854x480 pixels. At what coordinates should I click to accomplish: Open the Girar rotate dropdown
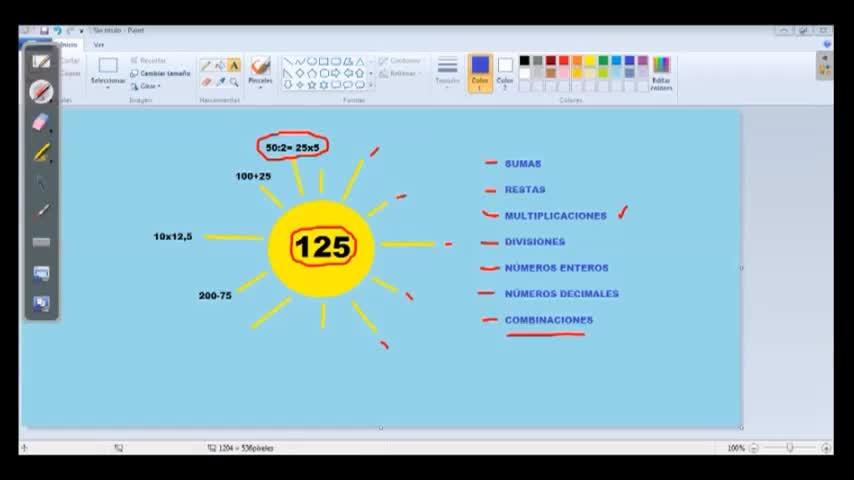[x=146, y=86]
